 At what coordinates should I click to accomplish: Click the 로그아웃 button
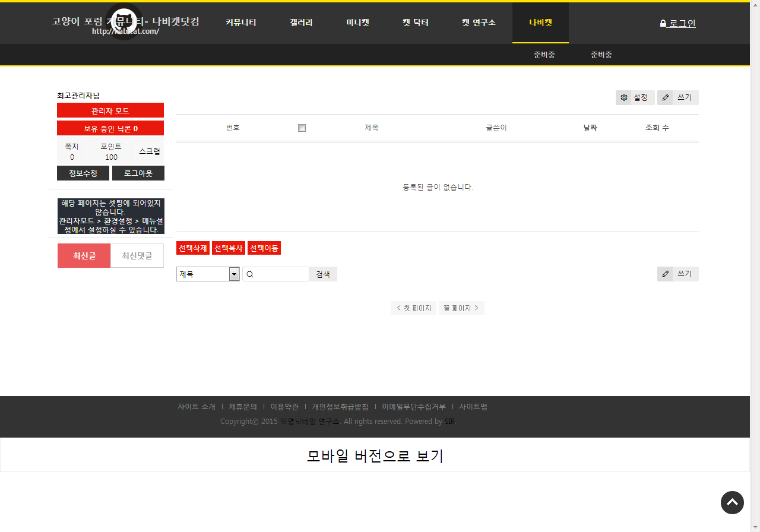pos(138,173)
